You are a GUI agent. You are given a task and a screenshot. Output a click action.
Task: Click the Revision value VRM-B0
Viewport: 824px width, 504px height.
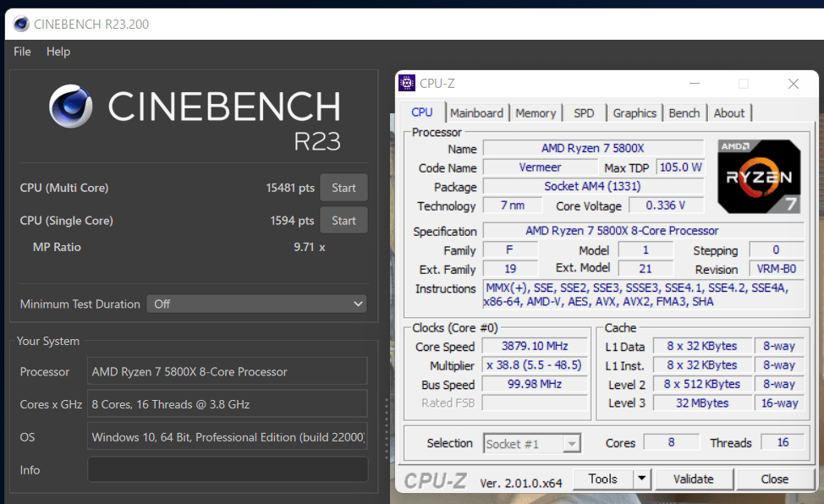776,269
